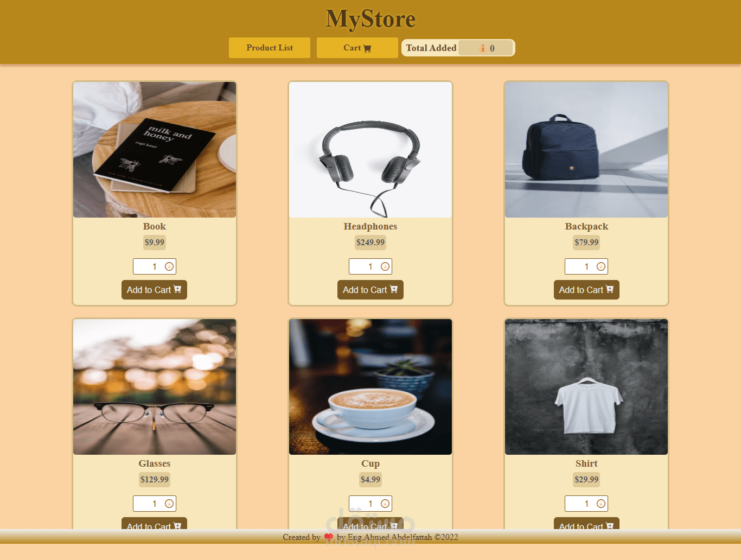The width and height of the screenshot is (741, 560).
Task: Click the item icon in the Total Added counter
Action: [482, 48]
